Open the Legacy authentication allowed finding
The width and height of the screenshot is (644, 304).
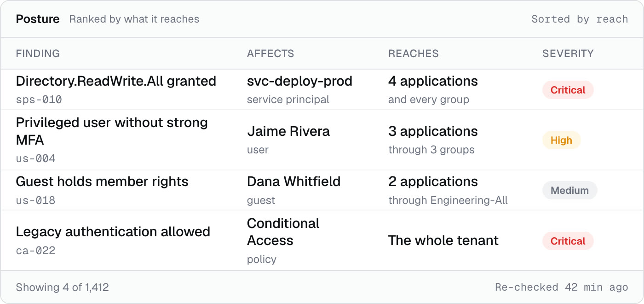pos(322,240)
